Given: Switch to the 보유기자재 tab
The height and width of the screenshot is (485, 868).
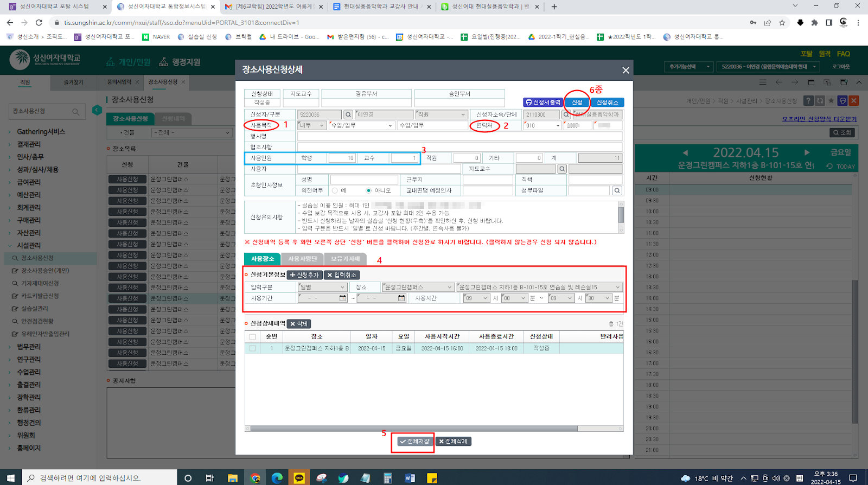Looking at the screenshot, I should click(x=345, y=259).
